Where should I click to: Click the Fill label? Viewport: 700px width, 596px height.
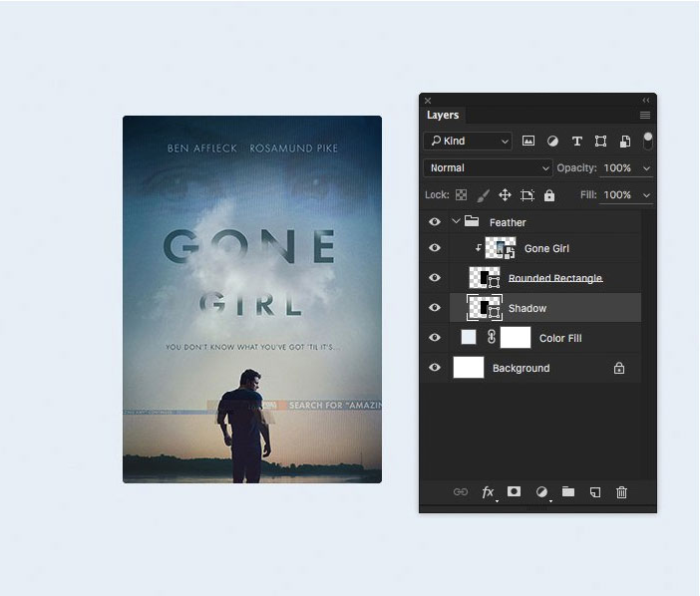588,195
